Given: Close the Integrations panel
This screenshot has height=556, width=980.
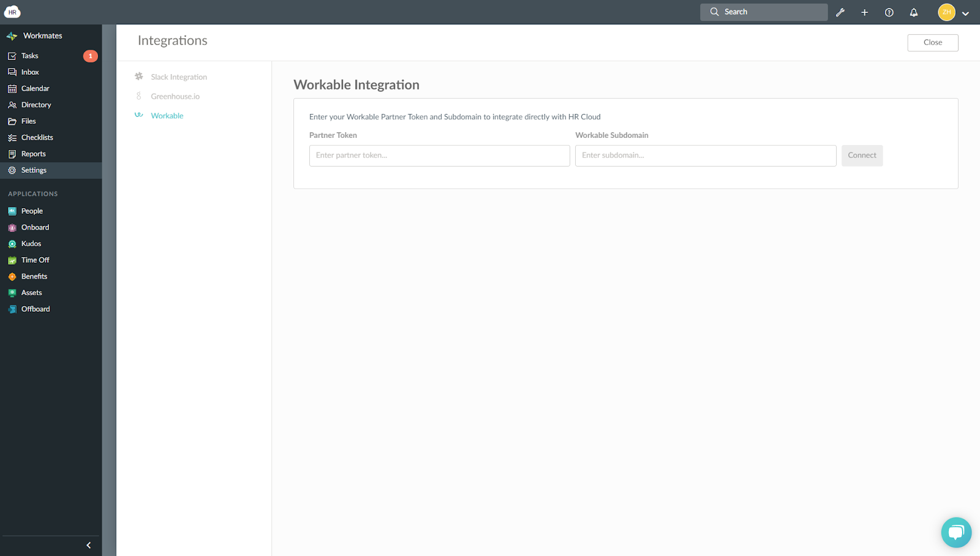Looking at the screenshot, I should (933, 42).
